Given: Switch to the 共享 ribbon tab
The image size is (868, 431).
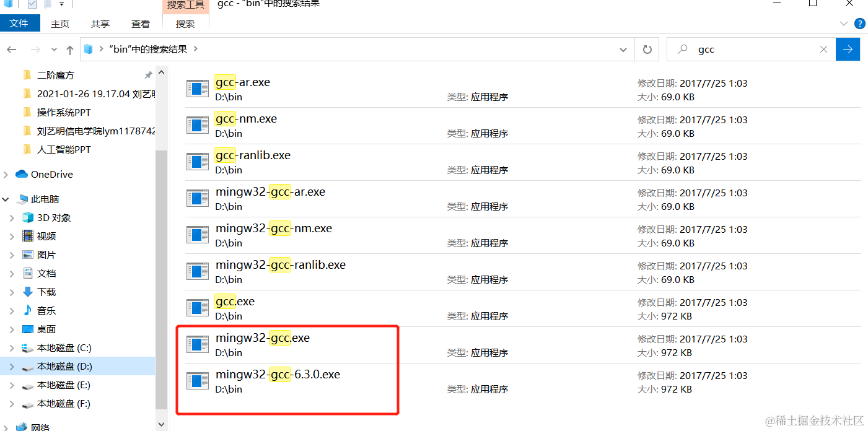Looking at the screenshot, I should click(x=100, y=24).
